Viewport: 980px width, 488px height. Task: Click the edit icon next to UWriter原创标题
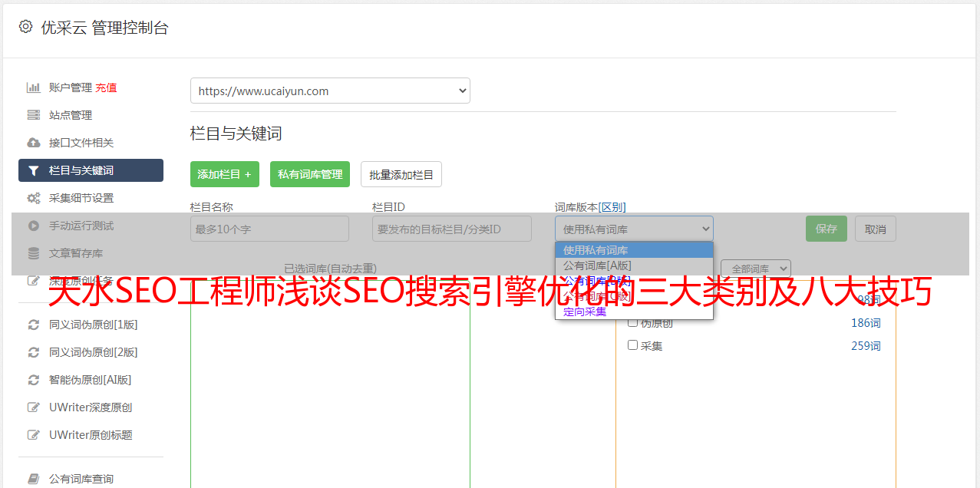pos(33,435)
